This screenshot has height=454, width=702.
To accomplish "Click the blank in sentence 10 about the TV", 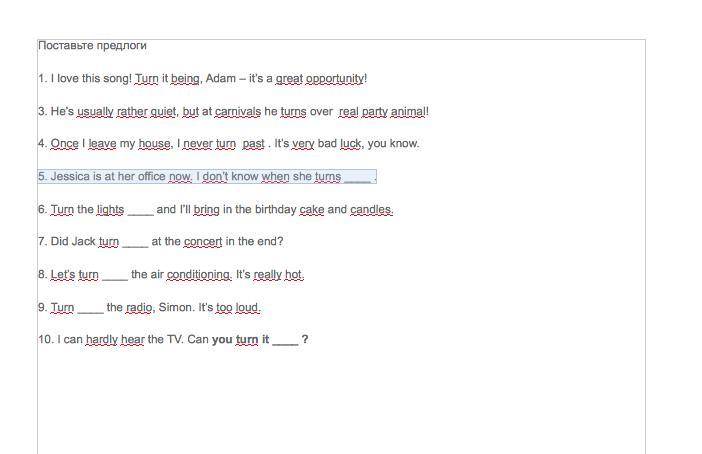I will point(285,341).
